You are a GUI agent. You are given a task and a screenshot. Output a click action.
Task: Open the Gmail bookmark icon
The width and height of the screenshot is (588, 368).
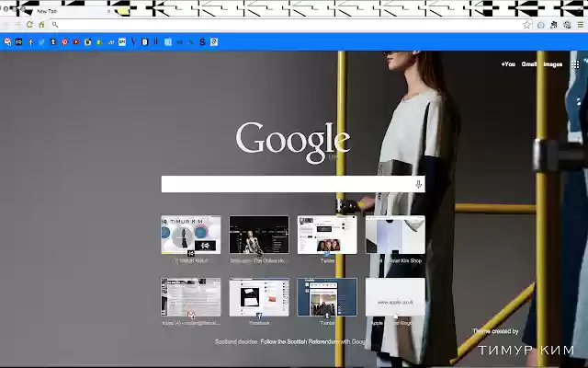[7, 42]
